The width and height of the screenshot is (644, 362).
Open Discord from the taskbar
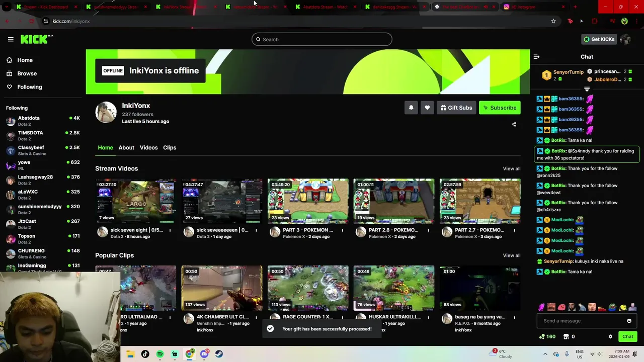click(x=204, y=354)
